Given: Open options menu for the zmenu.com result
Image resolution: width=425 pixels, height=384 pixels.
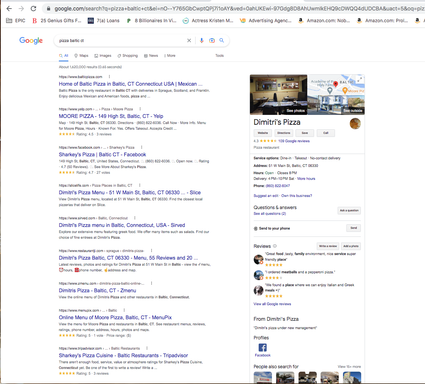Looking at the screenshot, I should coord(152,283).
